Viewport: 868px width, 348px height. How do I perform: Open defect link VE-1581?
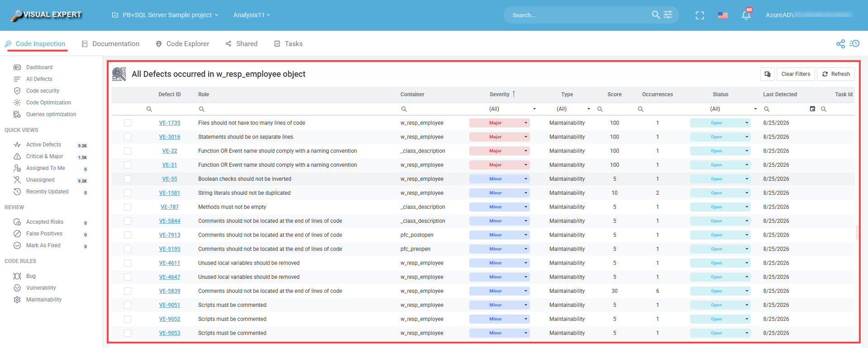coord(170,193)
